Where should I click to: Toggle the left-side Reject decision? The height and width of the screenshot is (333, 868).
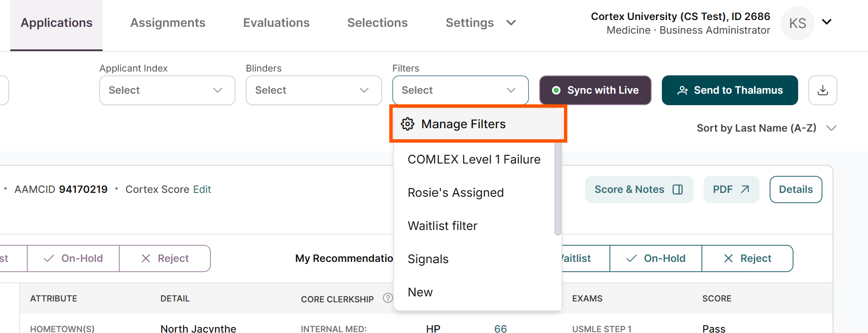point(165,258)
